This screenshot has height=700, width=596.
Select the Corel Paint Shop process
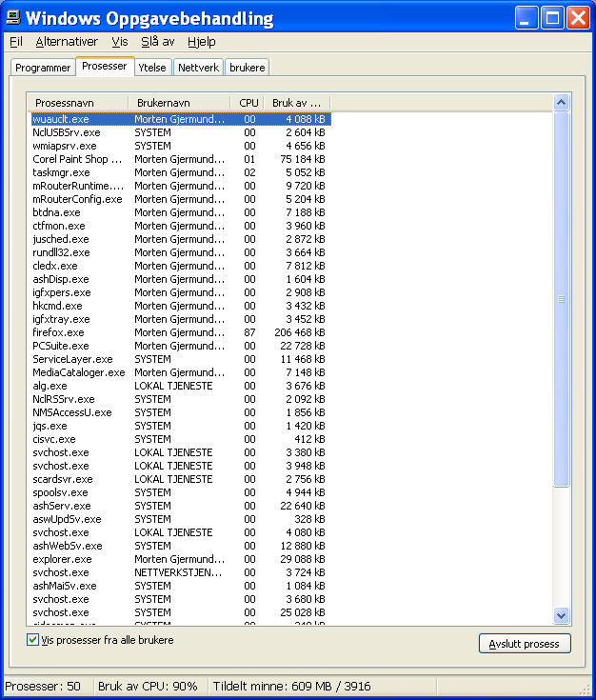point(181,159)
